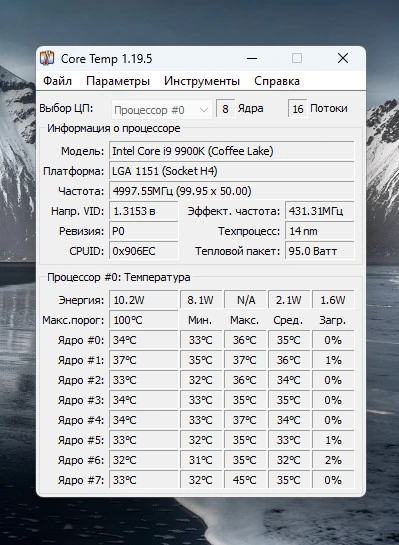Click Ядро #3 maximum temperature 35°C

point(245,400)
